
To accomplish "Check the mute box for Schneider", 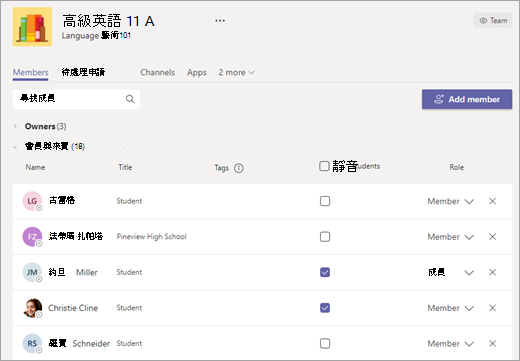I will click(325, 343).
